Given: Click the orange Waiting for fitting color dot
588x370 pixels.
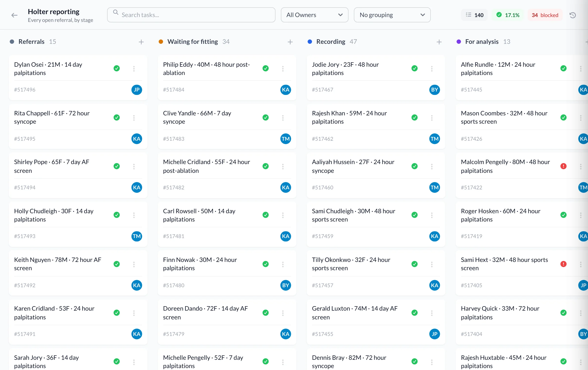Looking at the screenshot, I should click(x=161, y=42).
